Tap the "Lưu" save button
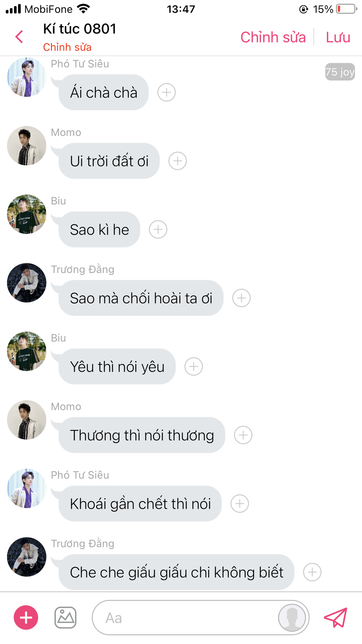Viewport: 362px width, 644px height. point(338,37)
